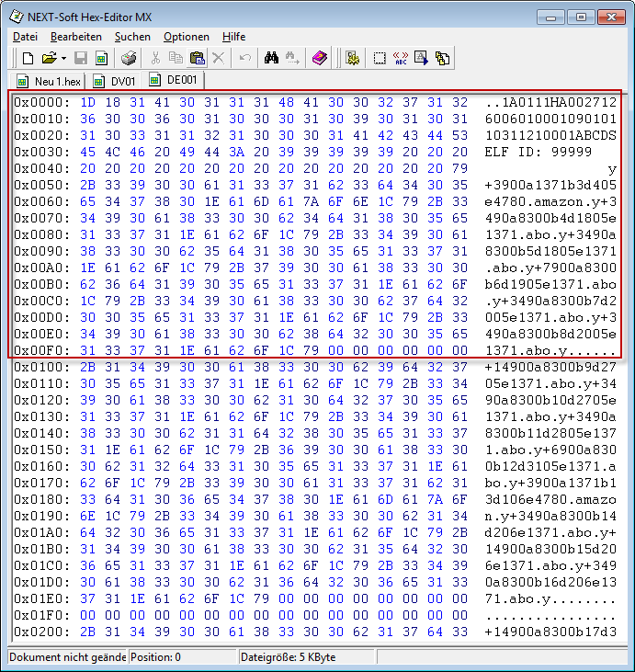Open the Datei menu
Screen dimensions: 635x672
tap(25, 37)
